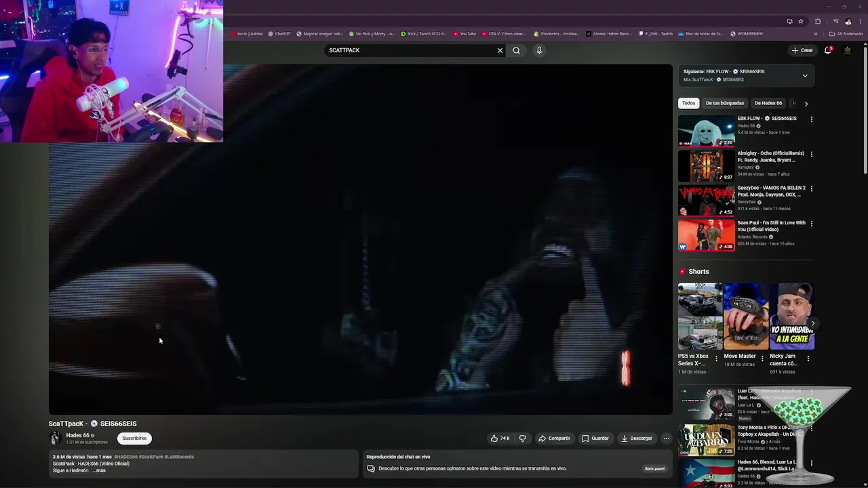Open Move Master short
The width and height of the screenshot is (868, 488).
click(746, 317)
